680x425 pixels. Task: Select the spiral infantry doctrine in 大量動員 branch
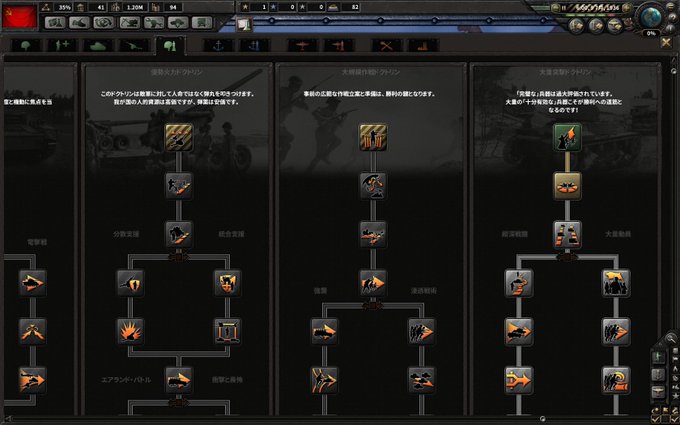[x=616, y=380]
